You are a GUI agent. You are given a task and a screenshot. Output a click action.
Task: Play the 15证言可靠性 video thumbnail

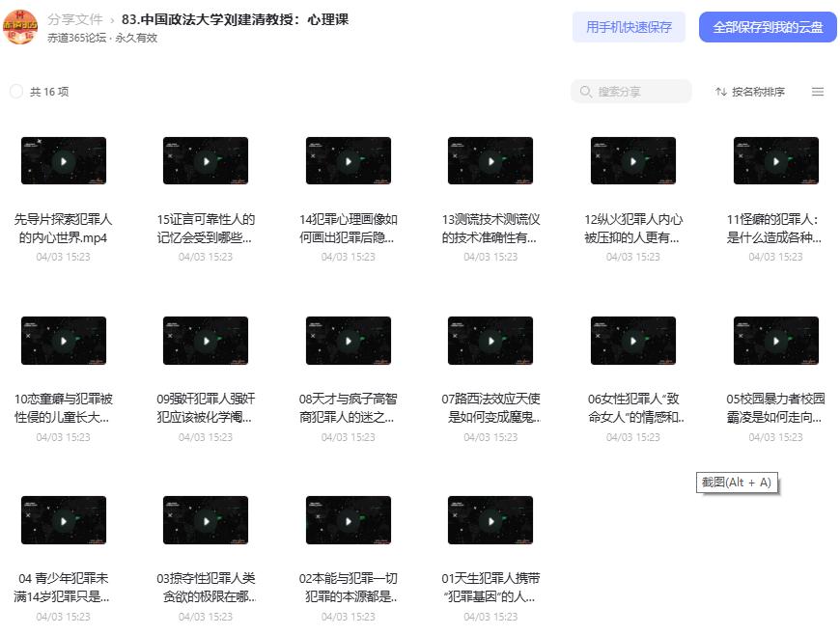click(206, 160)
